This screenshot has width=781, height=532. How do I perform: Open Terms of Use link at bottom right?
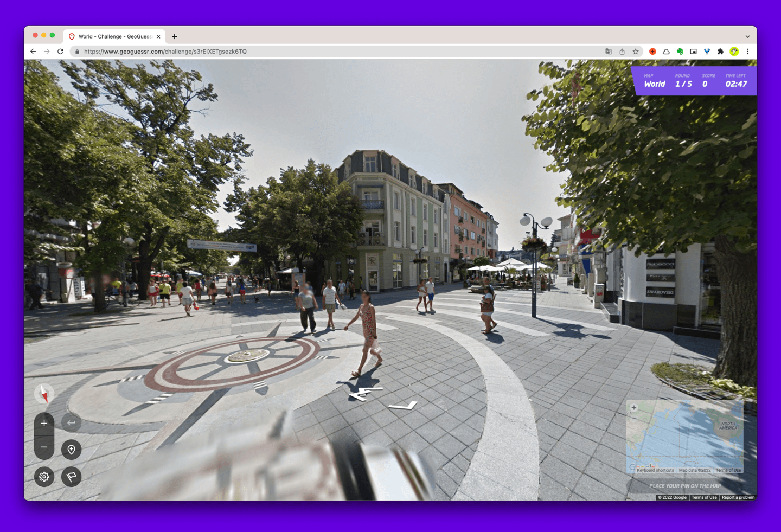coord(704,497)
